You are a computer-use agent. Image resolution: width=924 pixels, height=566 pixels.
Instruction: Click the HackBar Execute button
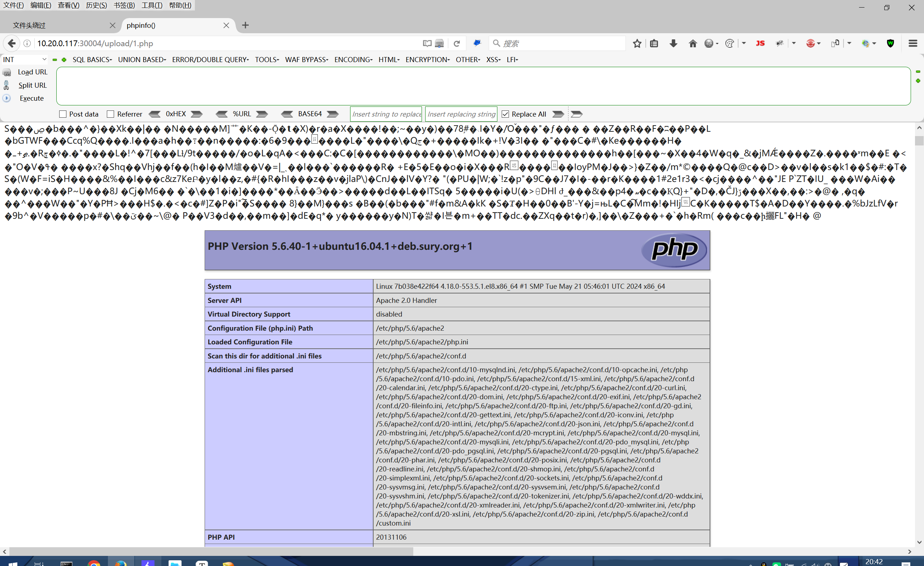tap(31, 98)
